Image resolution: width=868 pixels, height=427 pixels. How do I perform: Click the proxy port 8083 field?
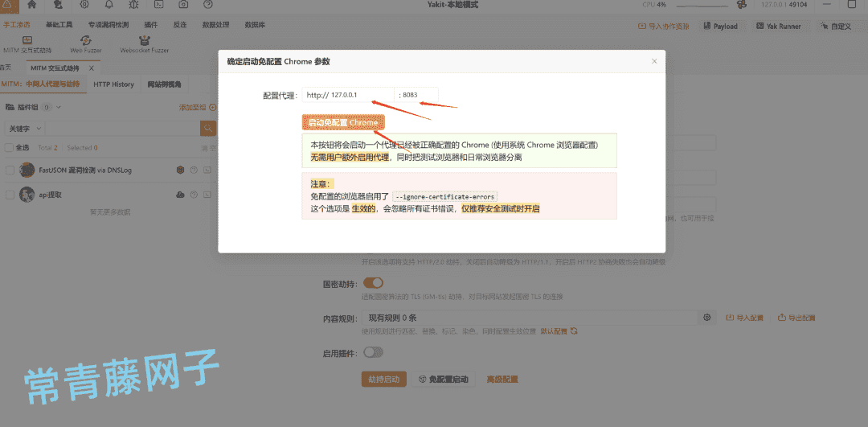tap(416, 95)
